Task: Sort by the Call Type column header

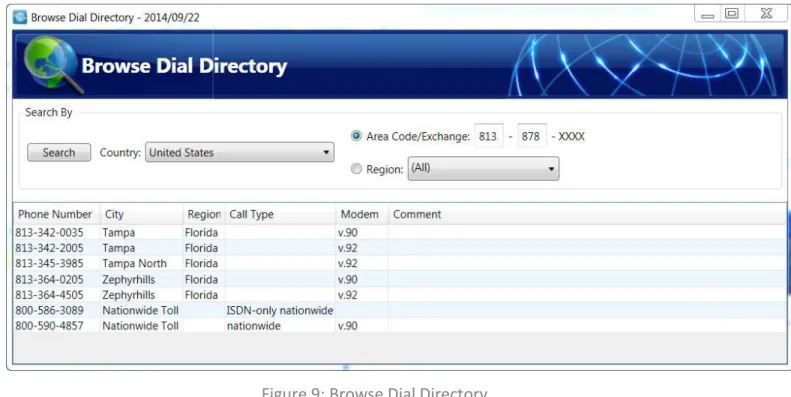Action: click(280, 214)
